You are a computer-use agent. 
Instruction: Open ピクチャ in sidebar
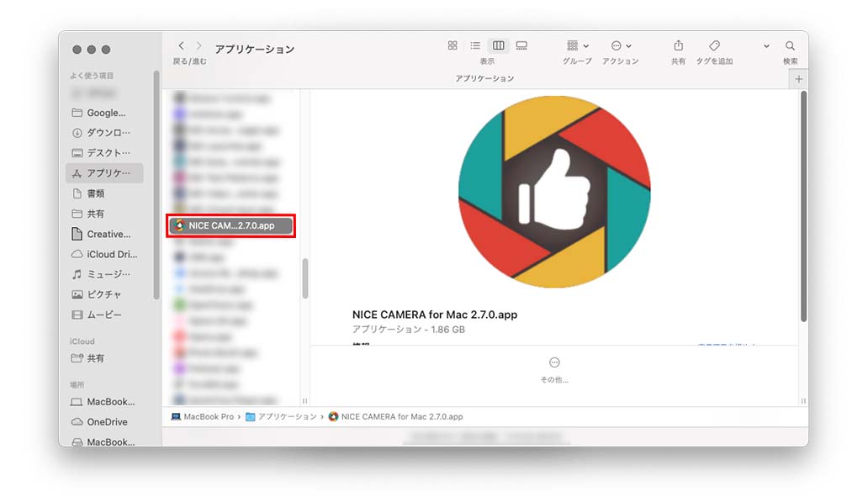pyautogui.click(x=104, y=294)
